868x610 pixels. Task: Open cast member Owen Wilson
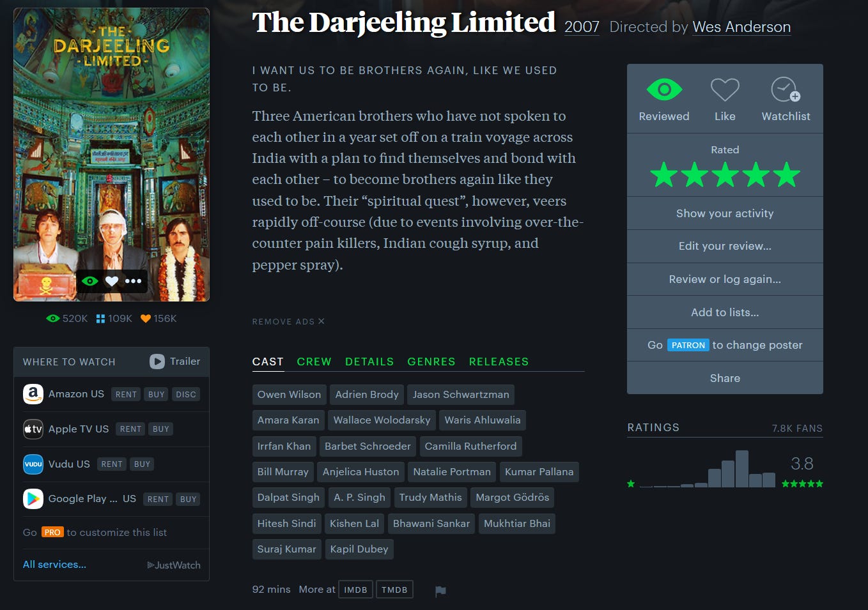click(x=290, y=395)
